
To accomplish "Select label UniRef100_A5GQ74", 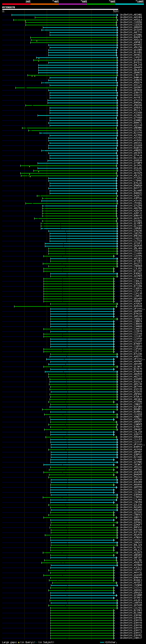I will point(131,82).
